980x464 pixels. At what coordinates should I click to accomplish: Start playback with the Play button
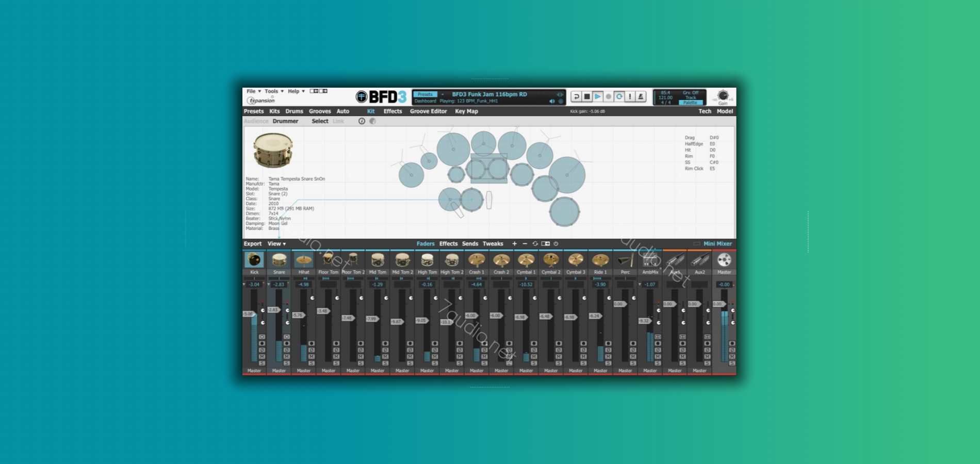click(598, 96)
